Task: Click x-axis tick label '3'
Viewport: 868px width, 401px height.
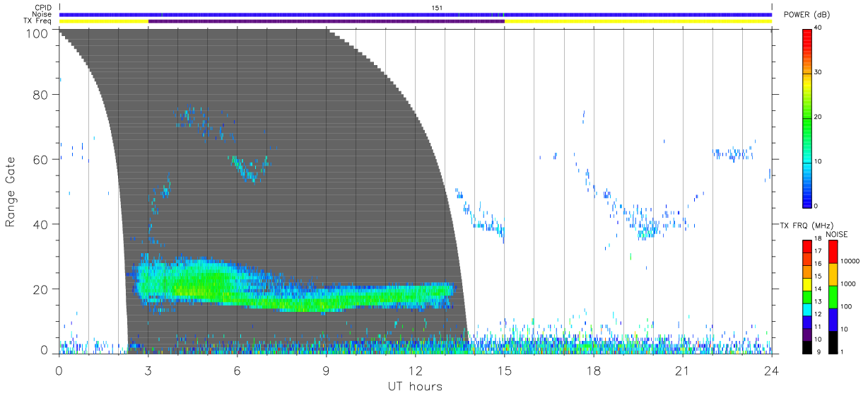Action: pyautogui.click(x=148, y=370)
